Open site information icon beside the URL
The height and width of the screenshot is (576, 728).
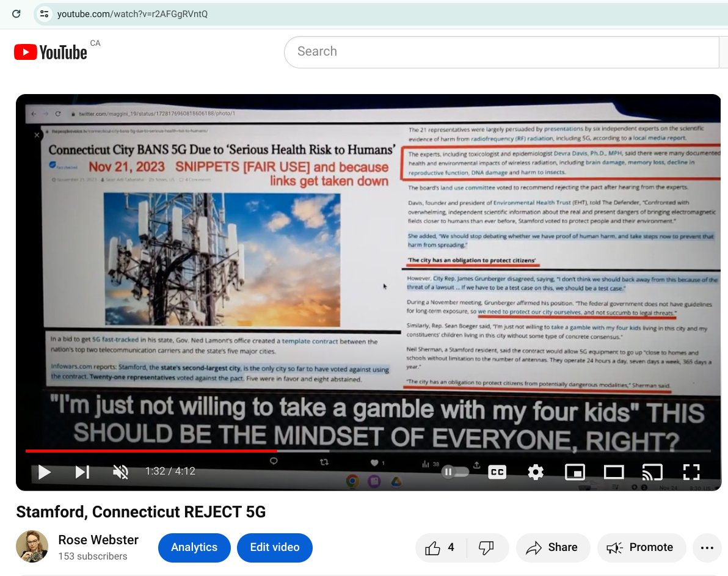point(44,14)
